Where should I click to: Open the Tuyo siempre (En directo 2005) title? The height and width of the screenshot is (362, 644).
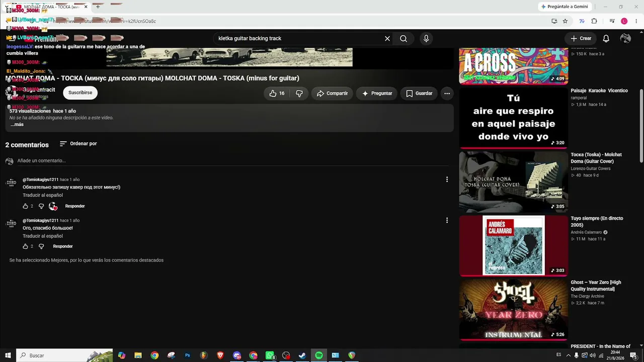[597, 222]
